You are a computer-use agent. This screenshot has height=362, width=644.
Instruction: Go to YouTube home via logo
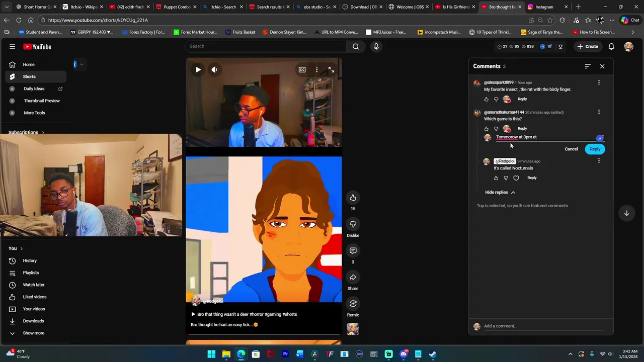click(x=37, y=47)
